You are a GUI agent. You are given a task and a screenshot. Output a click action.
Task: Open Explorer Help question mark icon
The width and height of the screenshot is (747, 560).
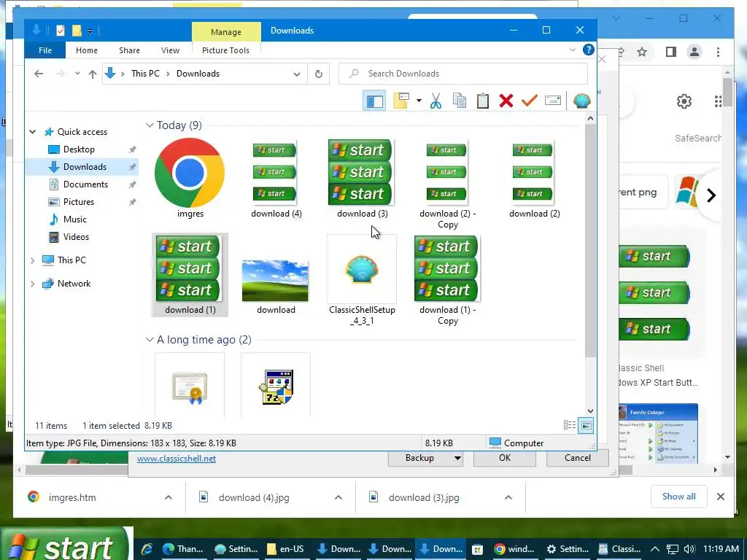tap(589, 50)
